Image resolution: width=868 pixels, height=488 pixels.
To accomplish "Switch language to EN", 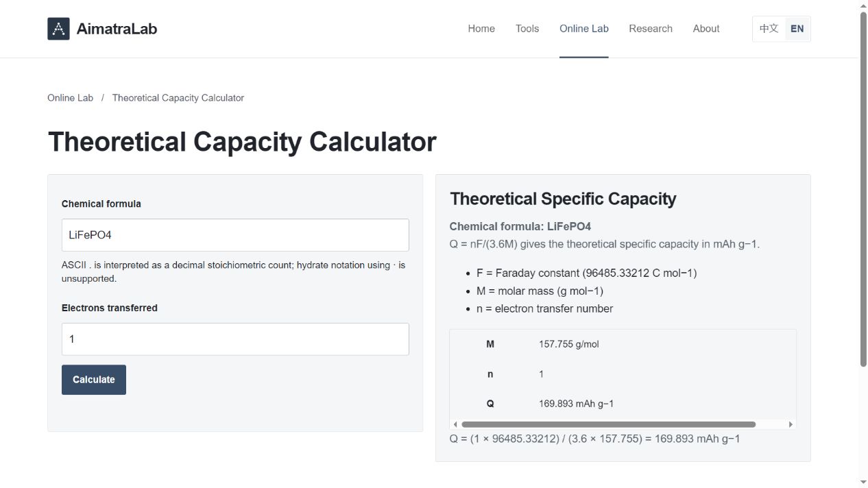I will [797, 29].
